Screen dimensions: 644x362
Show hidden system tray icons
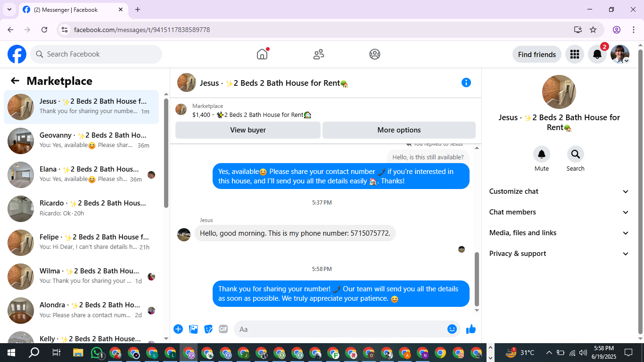click(x=549, y=353)
